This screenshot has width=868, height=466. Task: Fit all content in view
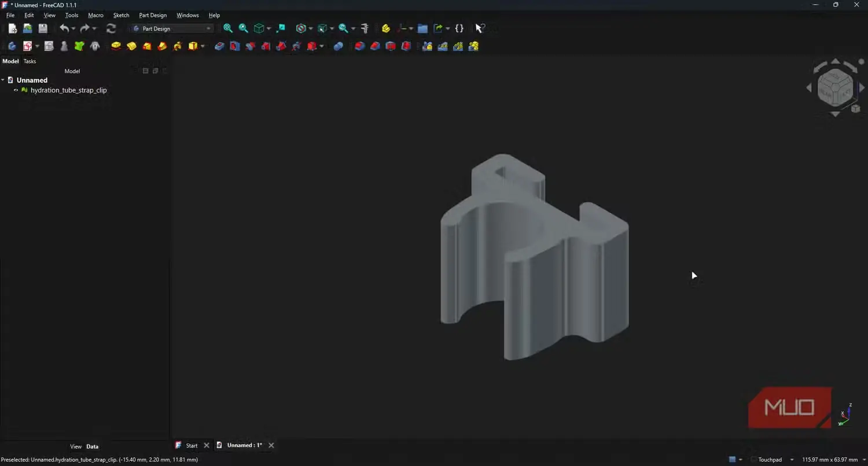[x=228, y=28]
